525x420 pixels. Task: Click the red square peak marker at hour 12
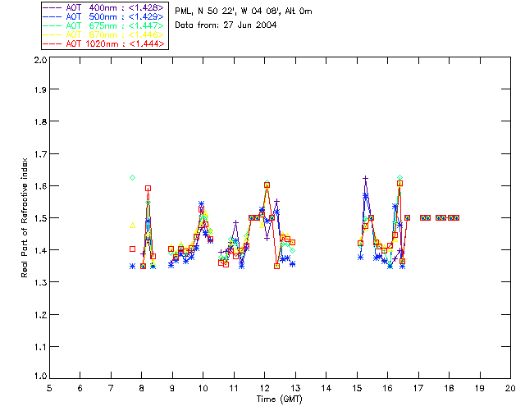click(x=267, y=185)
